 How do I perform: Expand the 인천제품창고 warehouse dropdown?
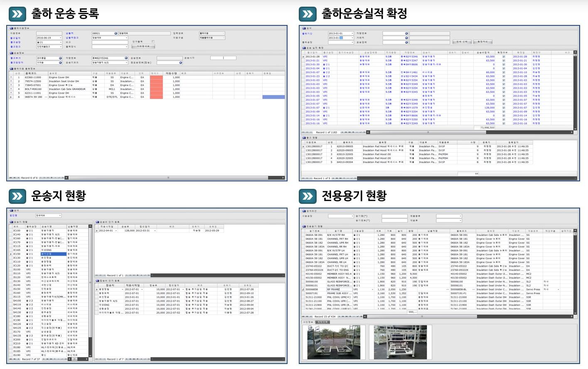point(60,47)
